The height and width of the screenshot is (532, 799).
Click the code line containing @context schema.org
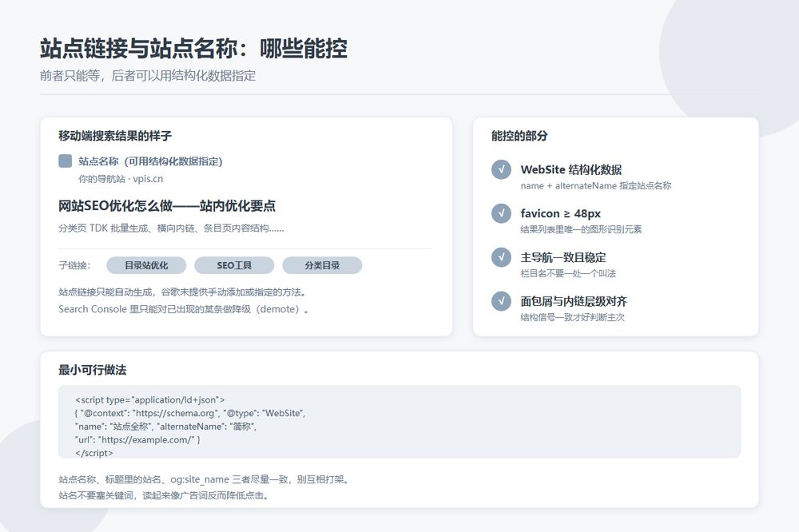tap(190, 413)
